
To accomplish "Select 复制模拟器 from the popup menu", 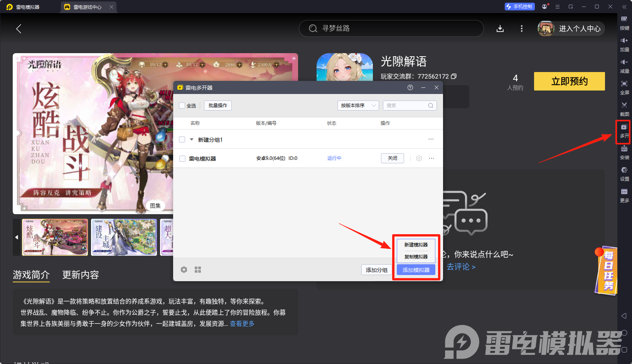I will [x=416, y=257].
